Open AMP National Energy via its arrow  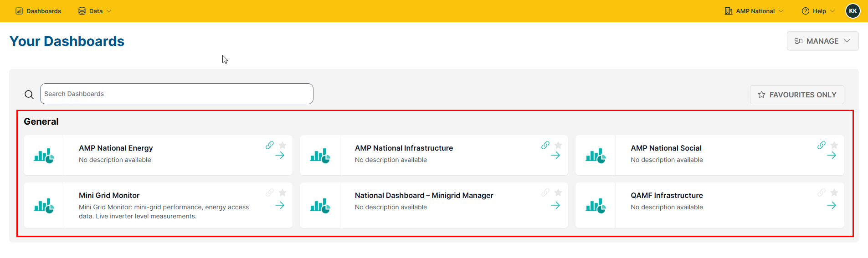click(x=280, y=156)
